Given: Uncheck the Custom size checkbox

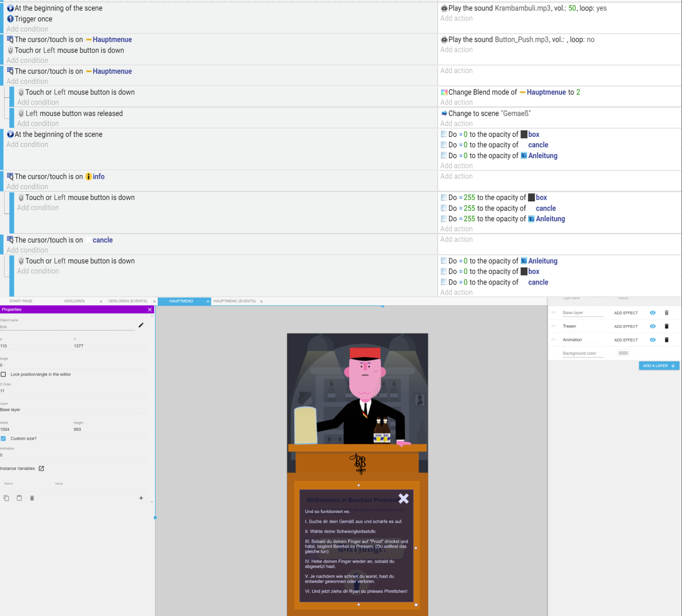Looking at the screenshot, I should [3, 439].
